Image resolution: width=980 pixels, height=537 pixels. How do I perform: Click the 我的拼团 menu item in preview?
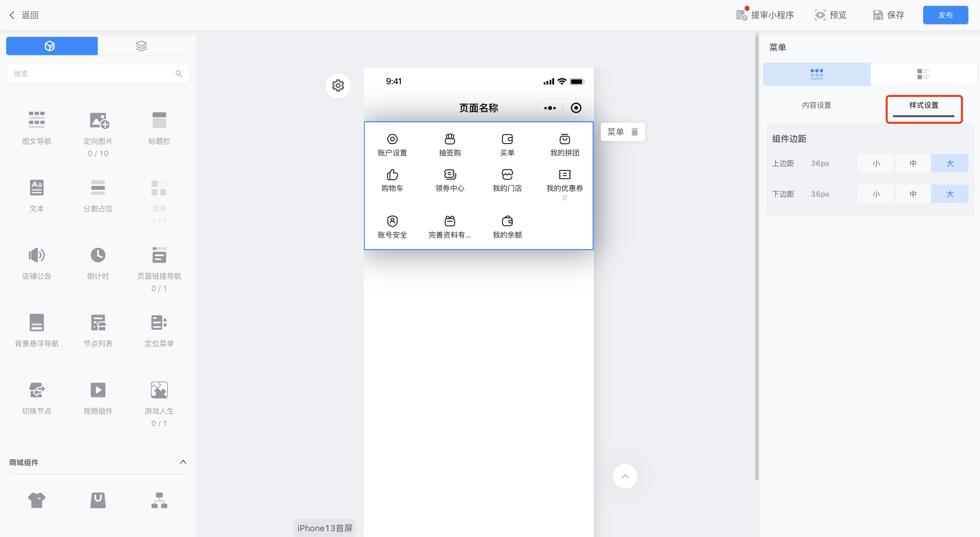tap(565, 144)
